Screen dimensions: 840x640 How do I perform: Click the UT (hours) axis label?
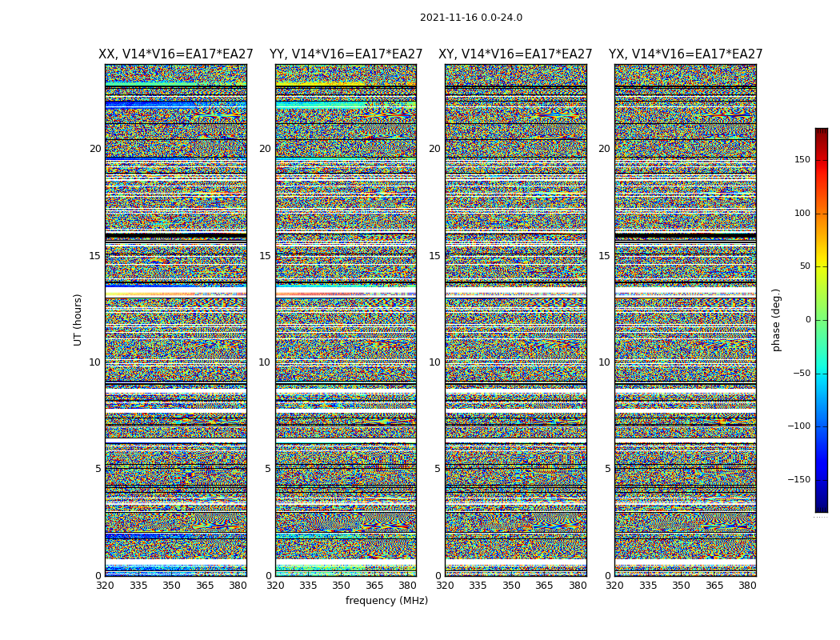point(78,320)
